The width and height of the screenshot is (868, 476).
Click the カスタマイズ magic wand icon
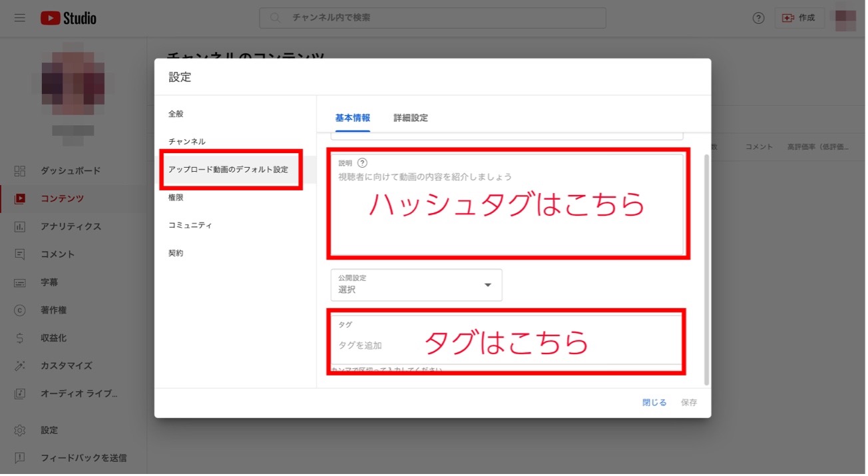pyautogui.click(x=20, y=365)
